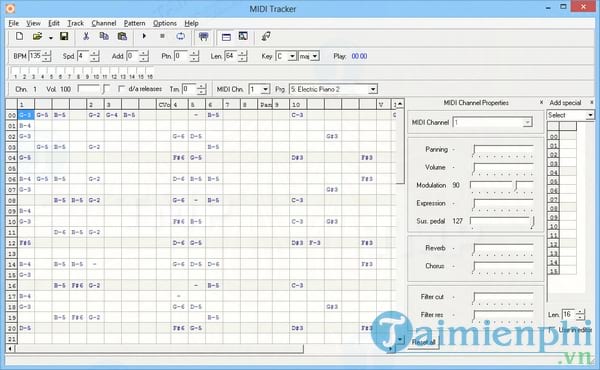Screen dimensions: 600x370
Task: Start playback with the play icon
Action: (x=144, y=36)
